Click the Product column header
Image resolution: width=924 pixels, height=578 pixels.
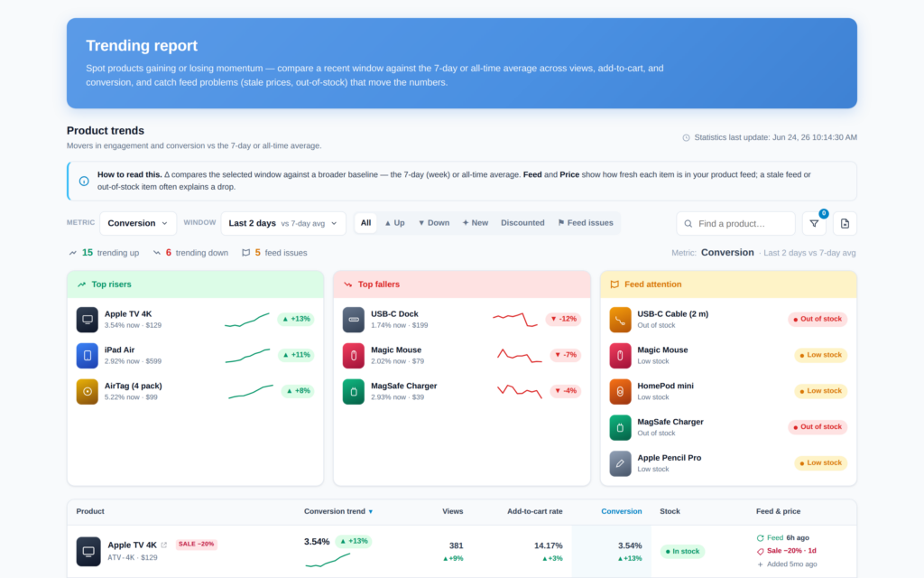[x=90, y=511]
